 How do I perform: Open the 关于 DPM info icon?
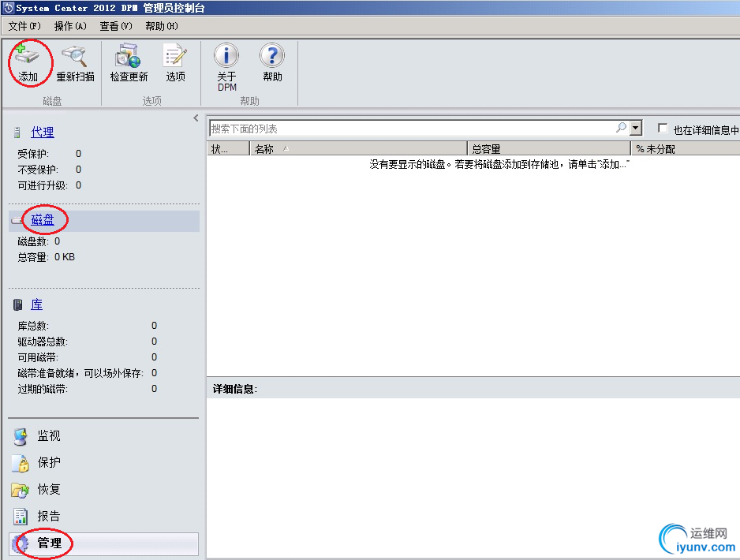point(226,56)
